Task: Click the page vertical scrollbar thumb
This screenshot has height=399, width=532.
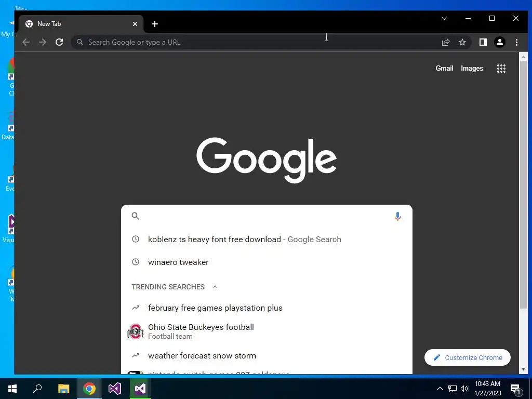Action: pyautogui.click(x=523, y=185)
